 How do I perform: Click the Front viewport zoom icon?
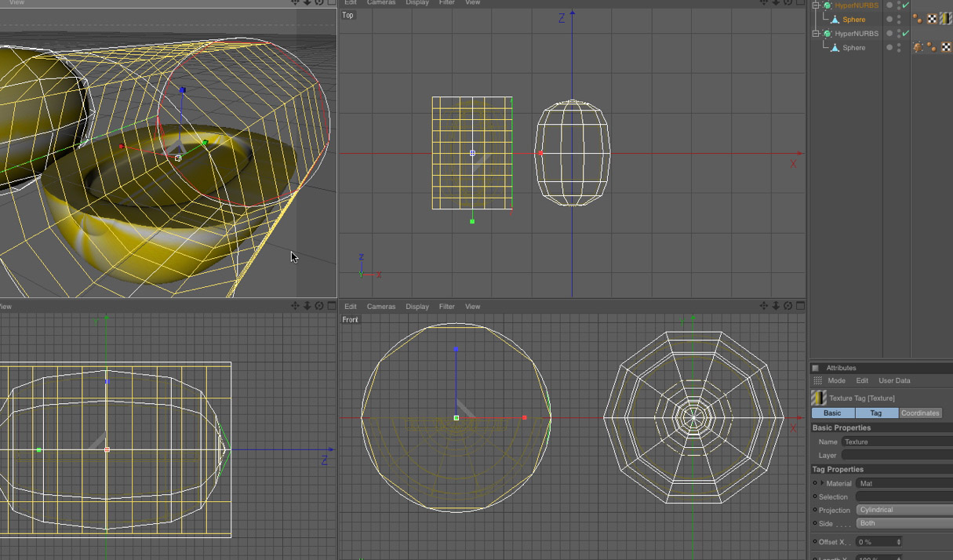point(776,306)
